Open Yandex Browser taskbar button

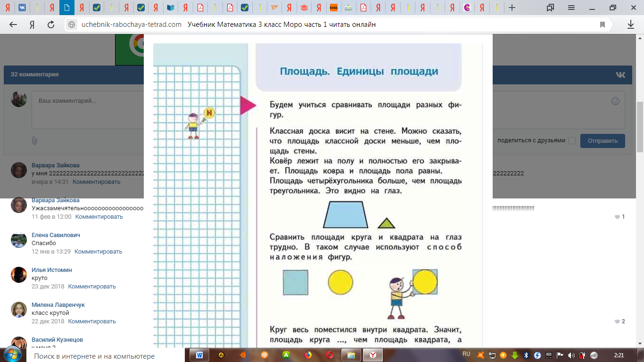[x=372, y=355]
